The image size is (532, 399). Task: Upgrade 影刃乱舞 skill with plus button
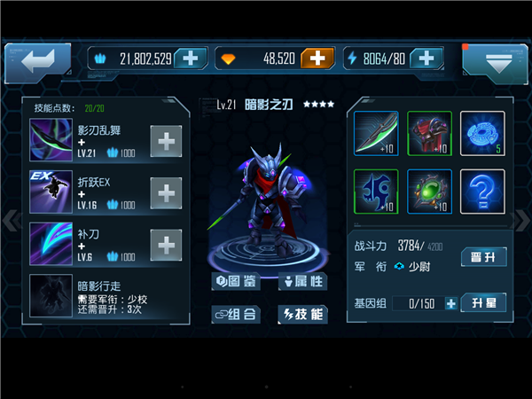pos(166,141)
